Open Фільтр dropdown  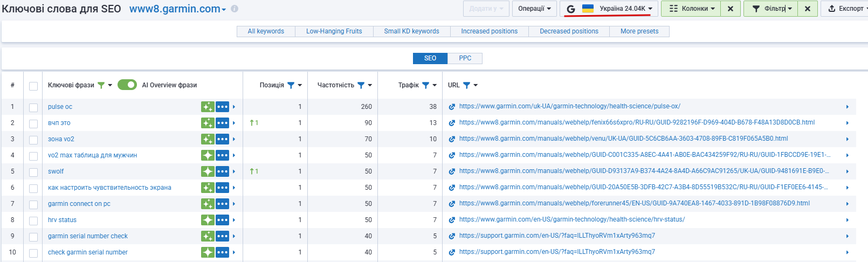click(x=771, y=9)
